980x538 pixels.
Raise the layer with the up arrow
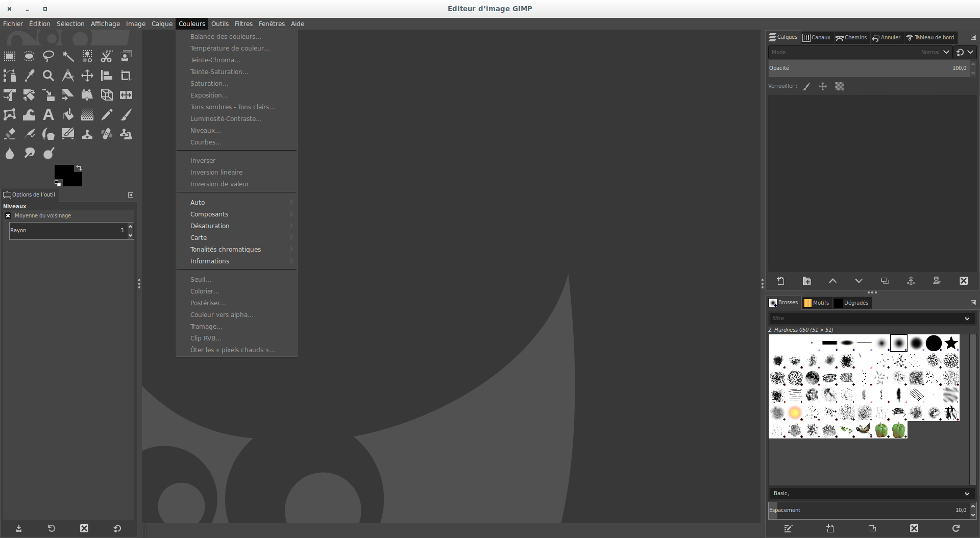[833, 281]
